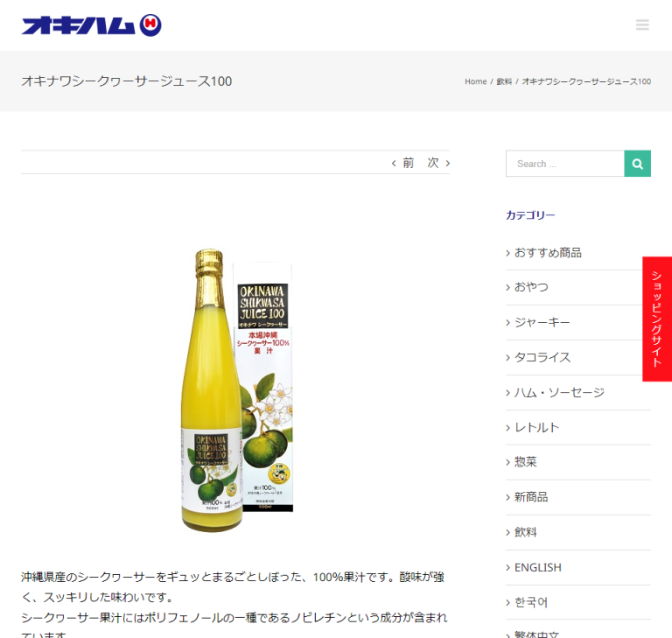The width and height of the screenshot is (672, 638).
Task: Open the 新商品 category
Action: click(531, 497)
